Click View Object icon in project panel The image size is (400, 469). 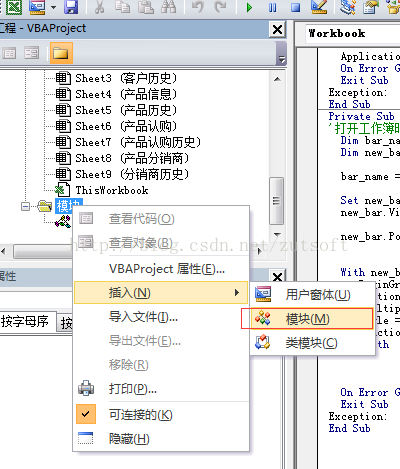[32, 53]
